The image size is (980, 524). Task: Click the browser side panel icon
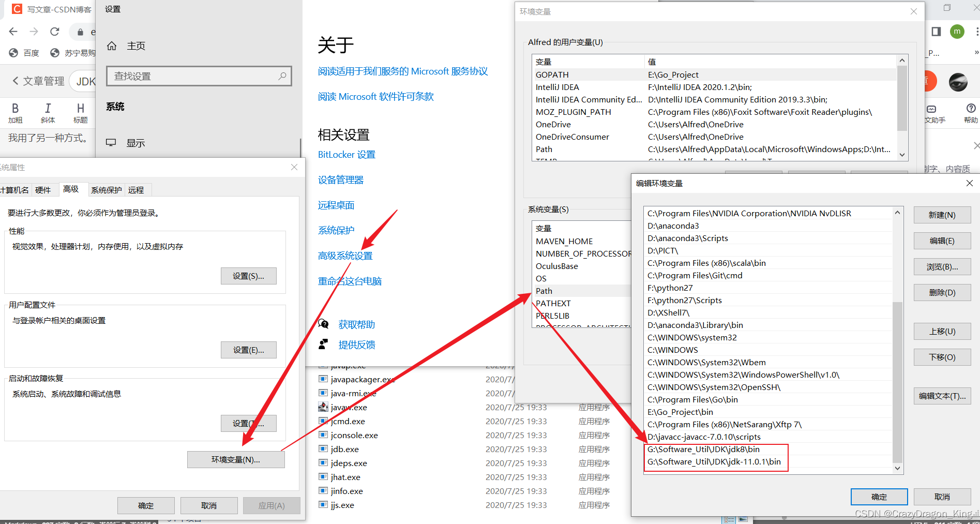click(936, 32)
